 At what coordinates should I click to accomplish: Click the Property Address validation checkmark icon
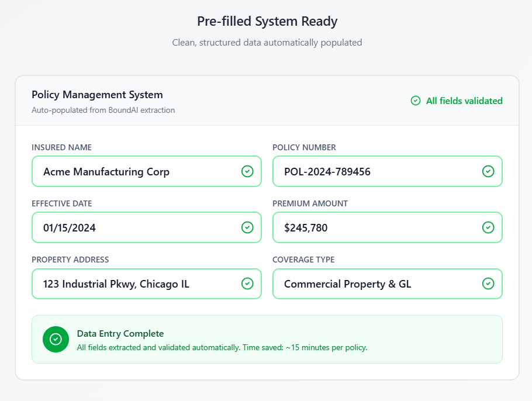click(247, 284)
